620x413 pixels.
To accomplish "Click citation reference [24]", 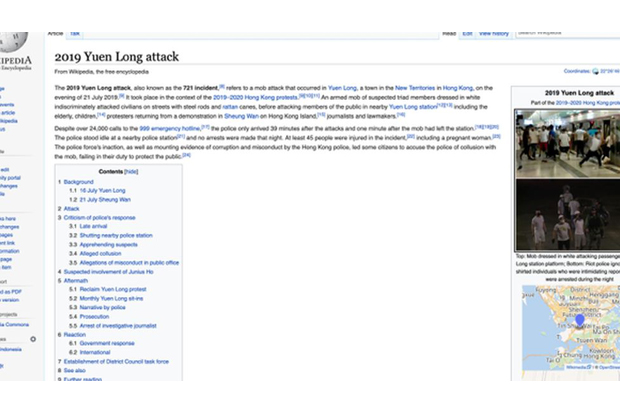I will (186, 155).
